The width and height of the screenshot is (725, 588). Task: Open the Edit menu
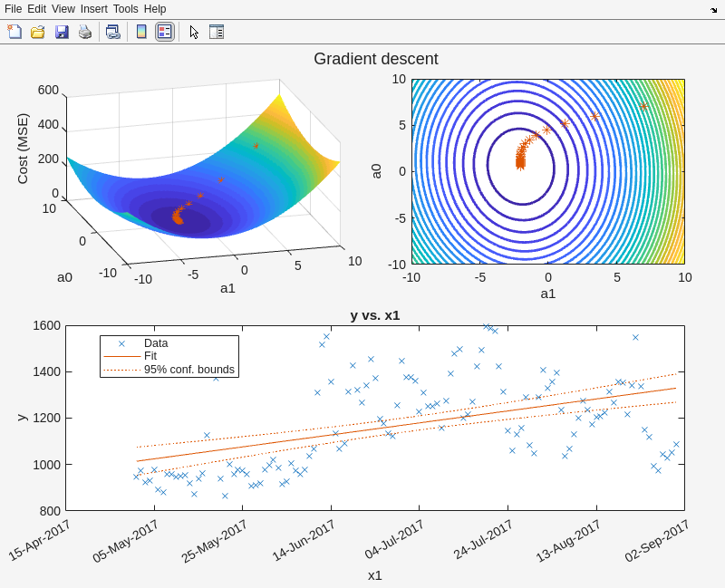pyautogui.click(x=36, y=8)
